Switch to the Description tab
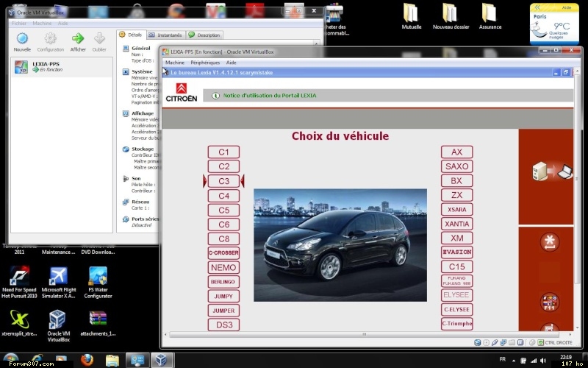Viewport: 588px width, 368px height. [204, 35]
